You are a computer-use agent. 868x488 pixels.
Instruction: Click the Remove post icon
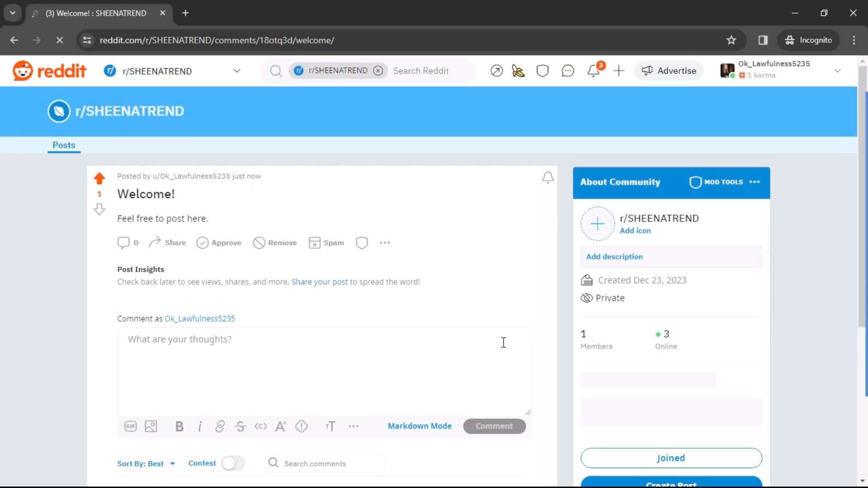(x=259, y=243)
